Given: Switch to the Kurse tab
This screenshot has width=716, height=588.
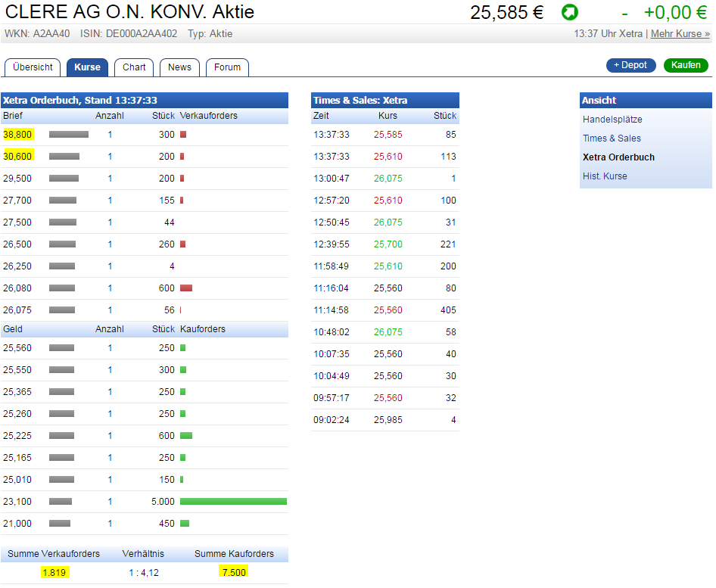Looking at the screenshot, I should point(87,67).
